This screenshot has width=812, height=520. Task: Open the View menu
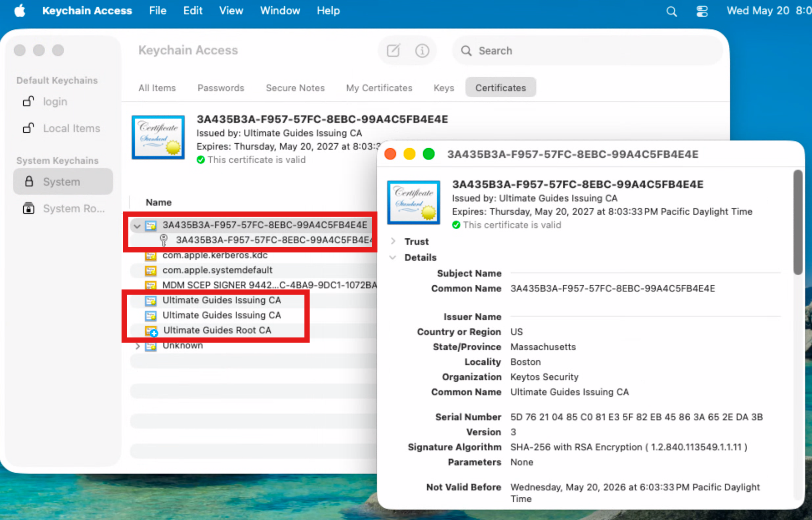[x=231, y=11]
